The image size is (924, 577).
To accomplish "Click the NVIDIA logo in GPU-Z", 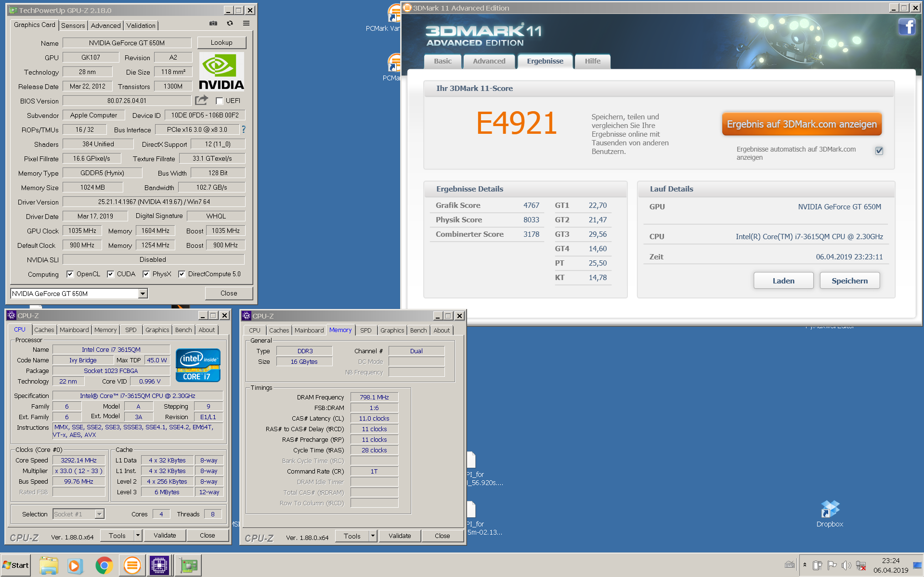I will [221, 72].
